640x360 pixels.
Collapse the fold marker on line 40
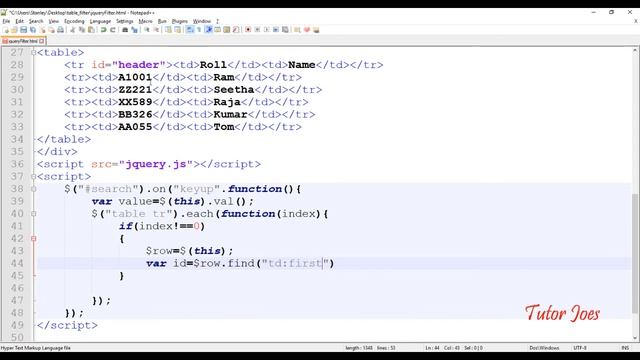33,214
